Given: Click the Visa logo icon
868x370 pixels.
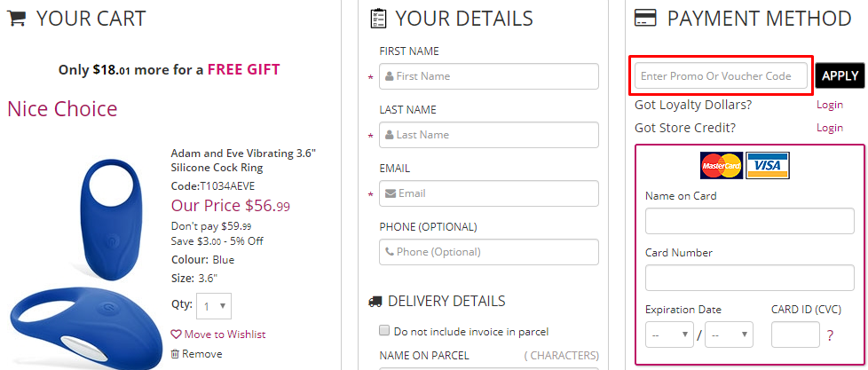Looking at the screenshot, I should (768, 165).
